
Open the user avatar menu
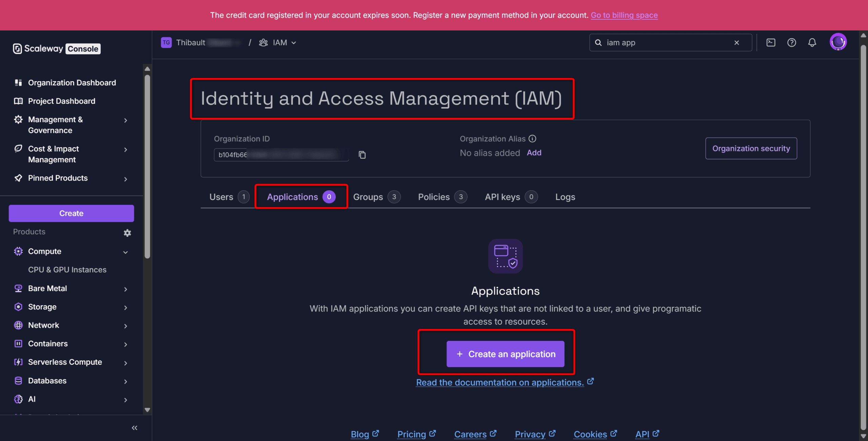click(838, 42)
